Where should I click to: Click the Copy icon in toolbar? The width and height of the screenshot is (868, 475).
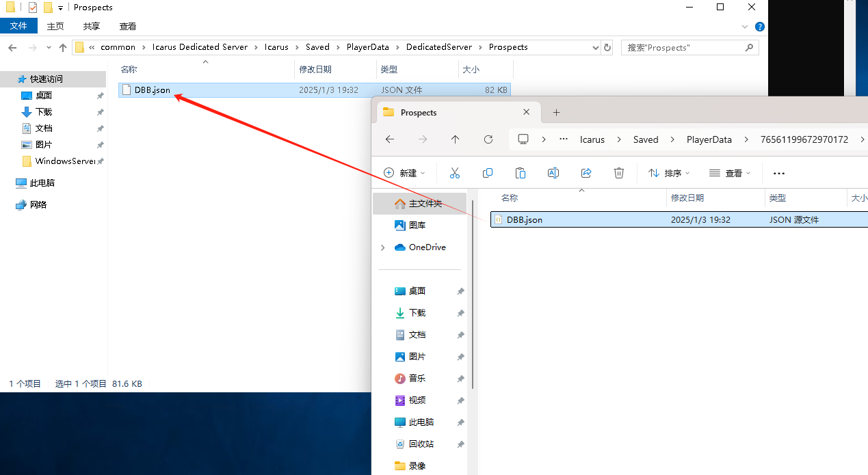(x=488, y=173)
